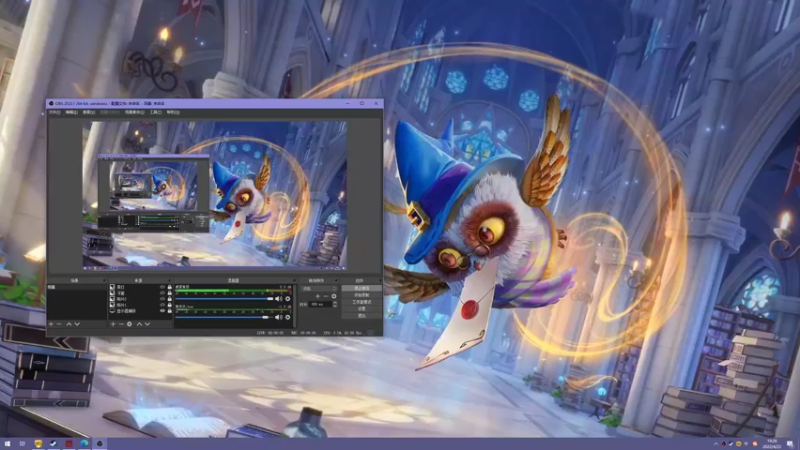The width and height of the screenshot is (800, 450).
Task: Open the taskbar clock and date
Action: pos(771,444)
